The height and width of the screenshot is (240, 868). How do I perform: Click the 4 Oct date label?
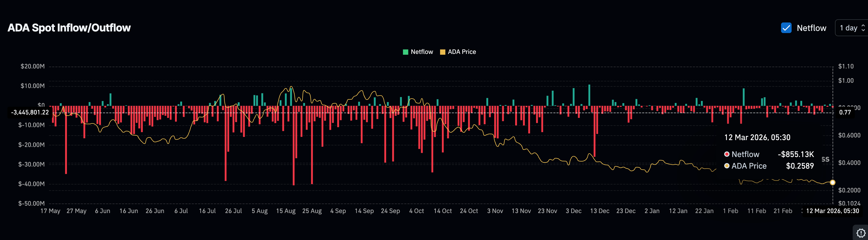pyautogui.click(x=417, y=211)
